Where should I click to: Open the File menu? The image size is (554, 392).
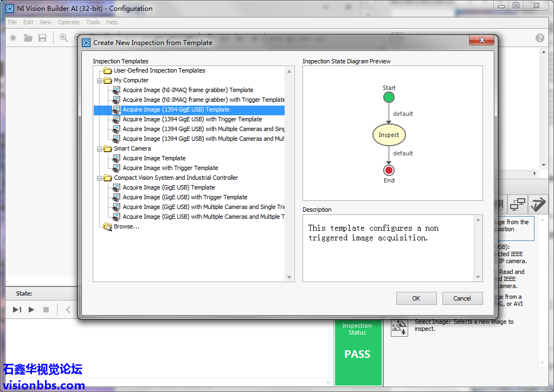click(12, 22)
